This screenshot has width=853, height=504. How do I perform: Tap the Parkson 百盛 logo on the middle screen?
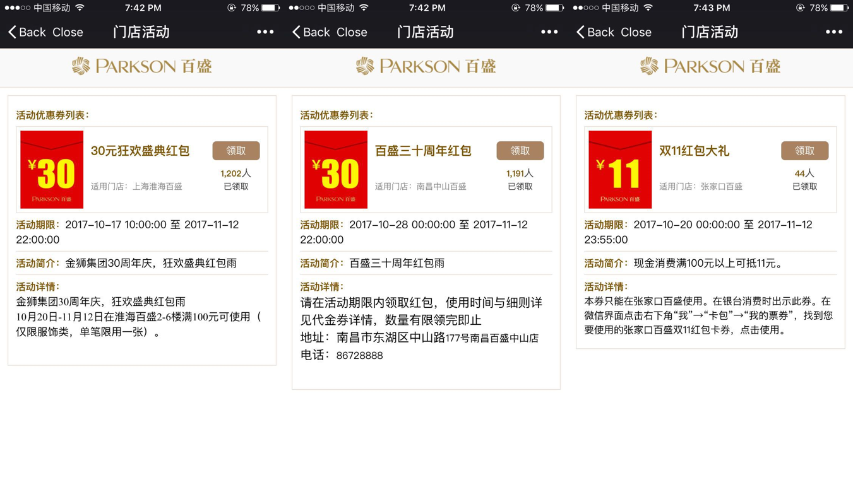point(426,66)
